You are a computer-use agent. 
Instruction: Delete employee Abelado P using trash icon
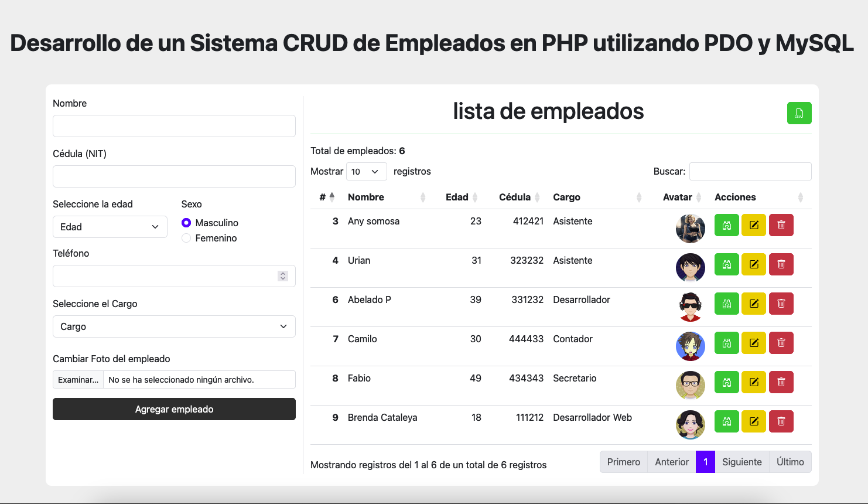[x=781, y=304]
